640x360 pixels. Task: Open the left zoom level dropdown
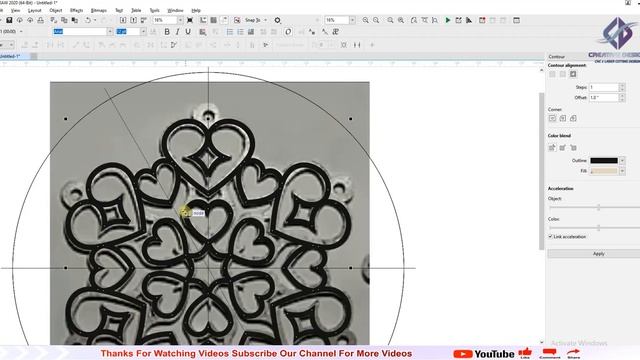[x=180, y=20]
